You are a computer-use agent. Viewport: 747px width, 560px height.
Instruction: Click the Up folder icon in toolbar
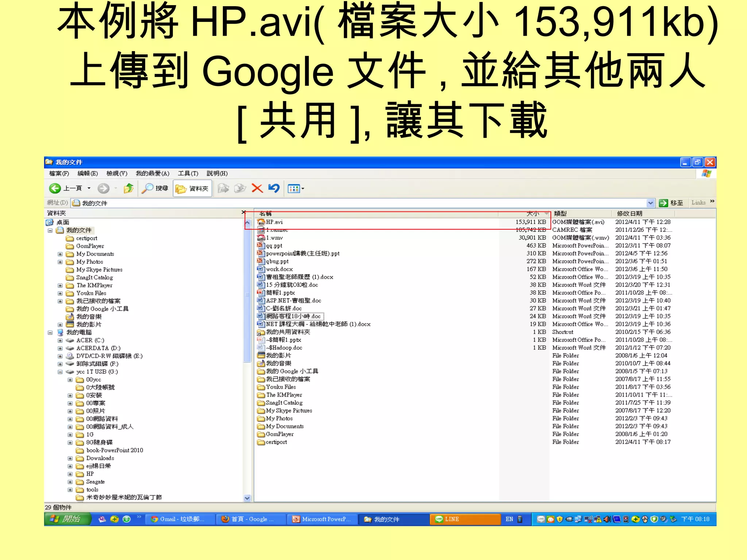click(x=128, y=188)
